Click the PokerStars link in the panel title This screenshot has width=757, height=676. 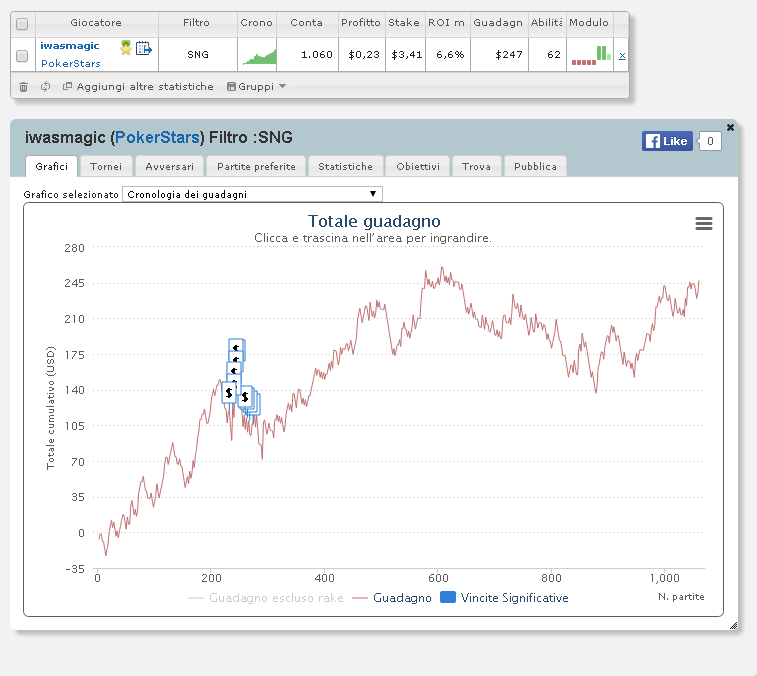(157, 138)
